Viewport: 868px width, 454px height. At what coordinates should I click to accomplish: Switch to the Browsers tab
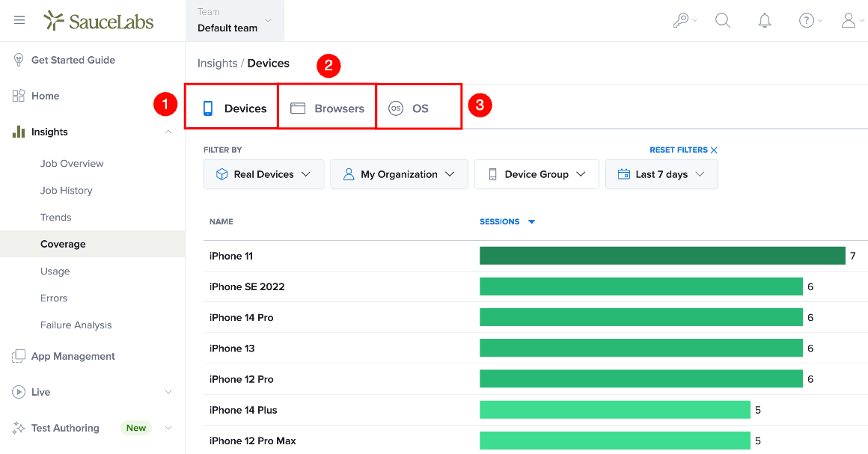327,106
